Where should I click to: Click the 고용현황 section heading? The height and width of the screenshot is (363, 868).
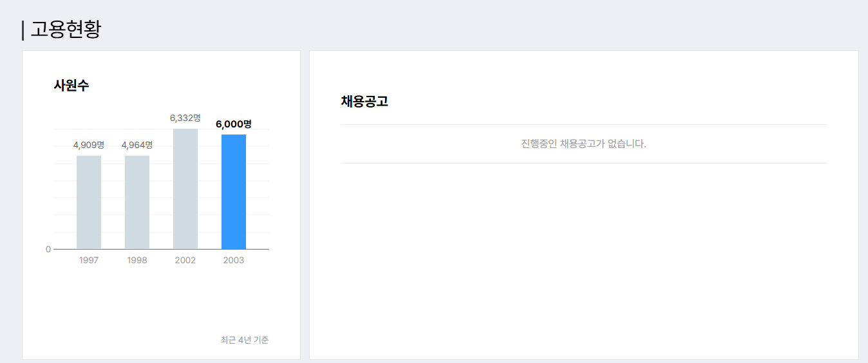(66, 30)
